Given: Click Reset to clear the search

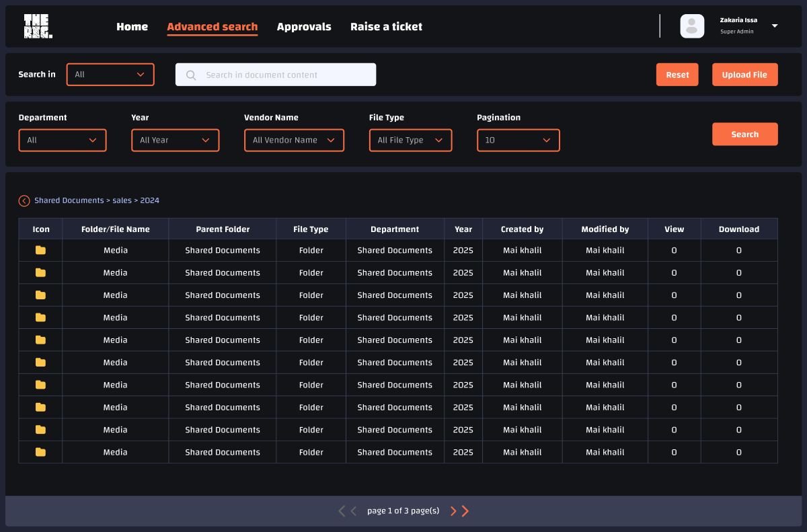Looking at the screenshot, I should tap(677, 74).
